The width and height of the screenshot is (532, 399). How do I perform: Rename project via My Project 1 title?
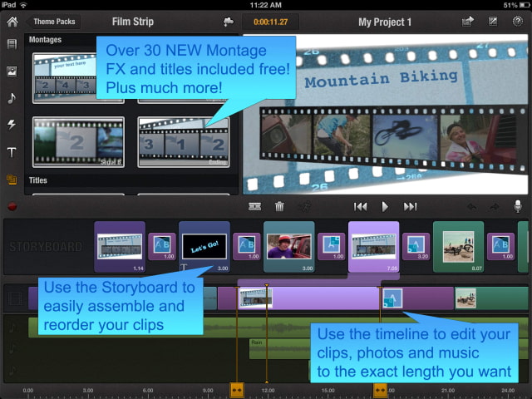tap(385, 22)
